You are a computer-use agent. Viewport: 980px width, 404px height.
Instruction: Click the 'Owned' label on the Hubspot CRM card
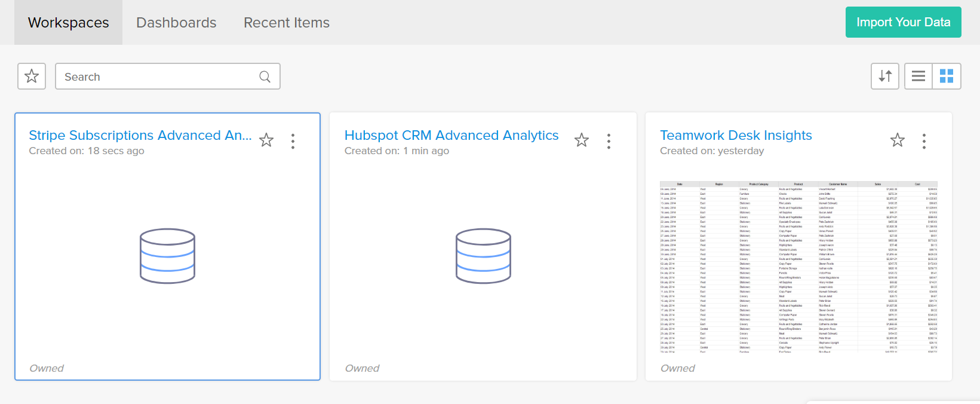coord(362,368)
